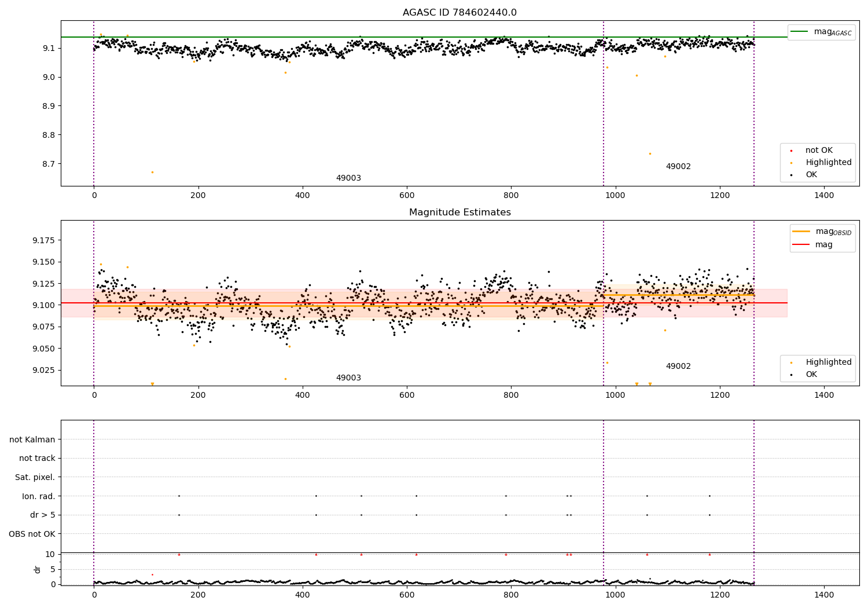The width and height of the screenshot is (868, 608).
Task: Select the mag AGASC legend entry
Action: pos(821,32)
